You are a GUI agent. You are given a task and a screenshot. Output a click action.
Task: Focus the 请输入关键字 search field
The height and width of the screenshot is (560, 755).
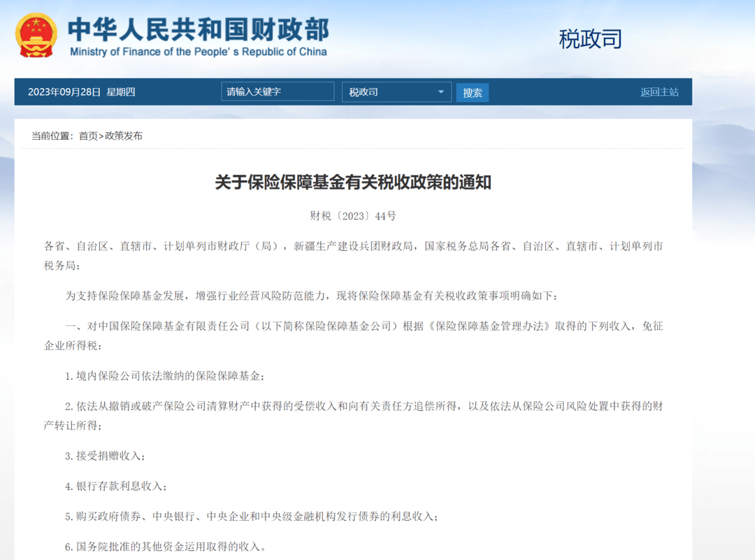pyautogui.click(x=278, y=92)
